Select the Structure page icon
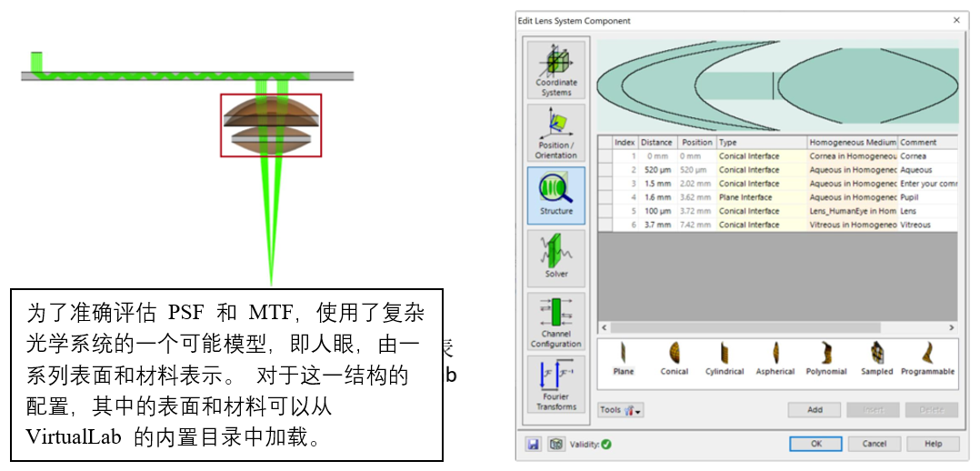The height and width of the screenshot is (471, 980). pos(556,195)
